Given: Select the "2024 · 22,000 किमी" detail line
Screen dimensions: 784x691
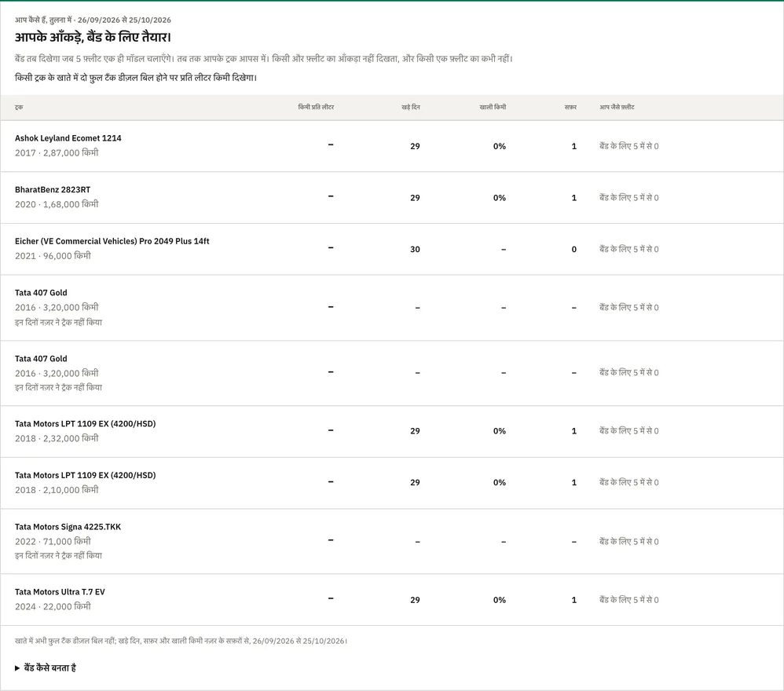Looking at the screenshot, I should 53,606.
